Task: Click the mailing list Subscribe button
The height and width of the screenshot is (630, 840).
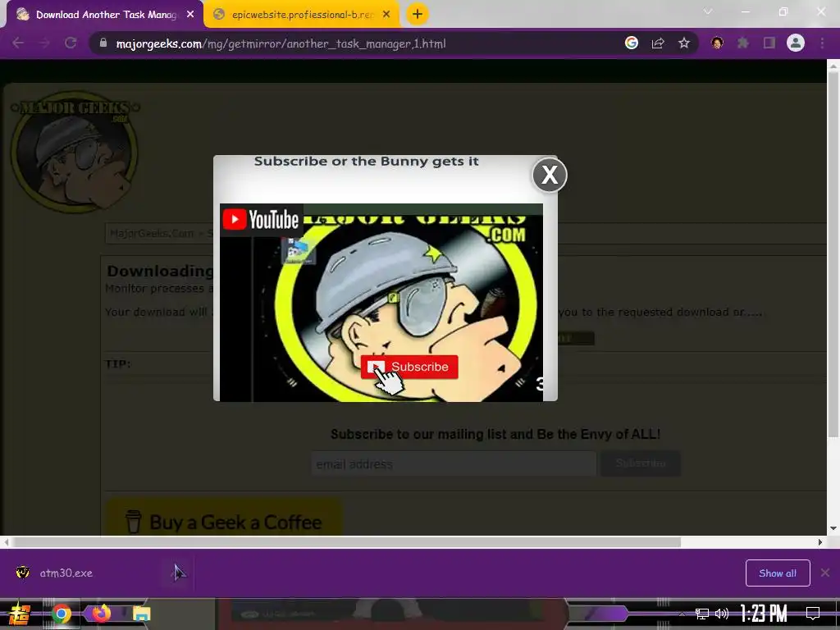Action: point(641,463)
